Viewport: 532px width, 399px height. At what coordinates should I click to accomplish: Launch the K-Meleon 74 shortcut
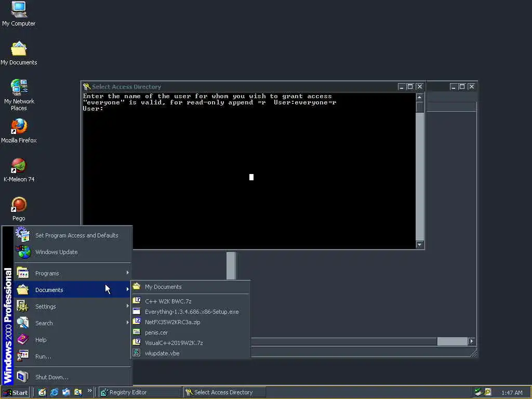click(x=19, y=170)
